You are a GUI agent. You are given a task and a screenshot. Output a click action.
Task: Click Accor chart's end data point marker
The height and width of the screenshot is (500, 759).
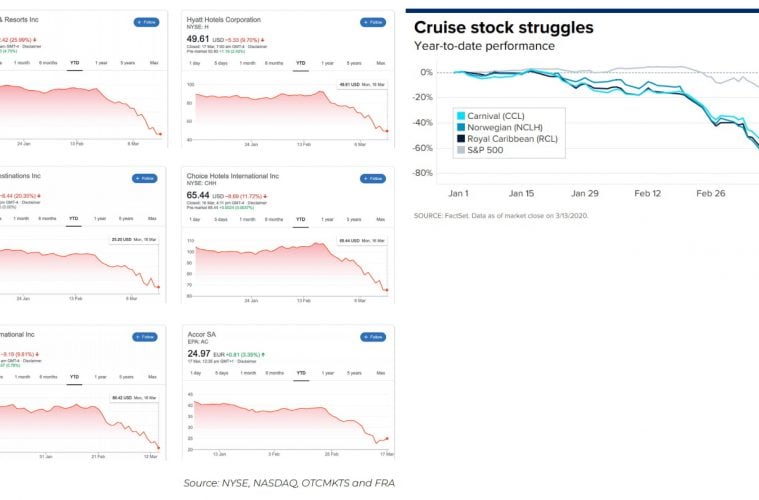click(x=387, y=438)
